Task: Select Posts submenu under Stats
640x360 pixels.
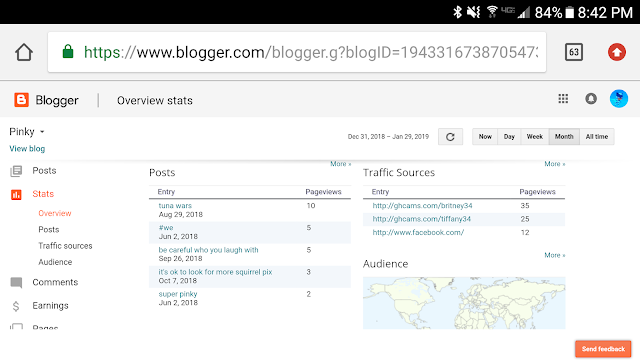Action: 49,229
